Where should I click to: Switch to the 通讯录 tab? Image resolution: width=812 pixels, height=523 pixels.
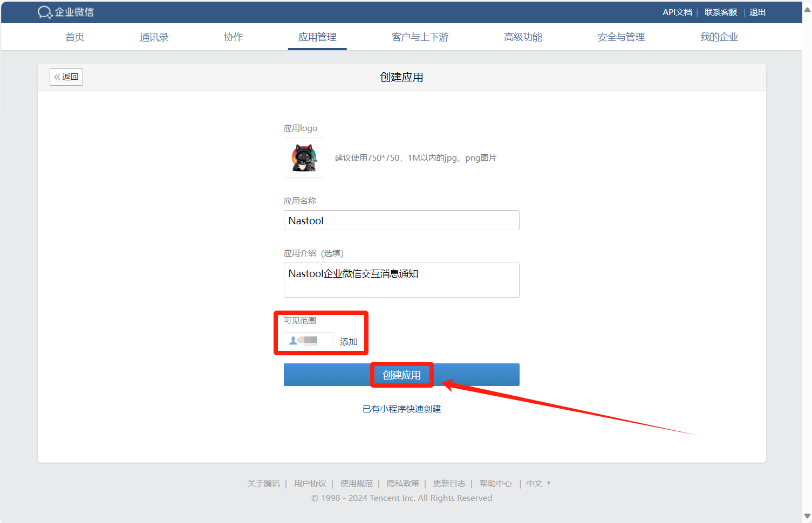pyautogui.click(x=154, y=37)
